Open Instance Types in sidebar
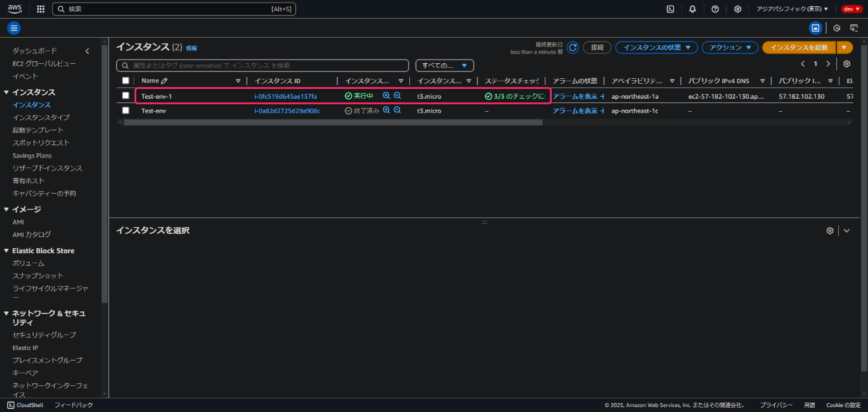Viewport: 868px width, 412px height. pyautogui.click(x=41, y=117)
